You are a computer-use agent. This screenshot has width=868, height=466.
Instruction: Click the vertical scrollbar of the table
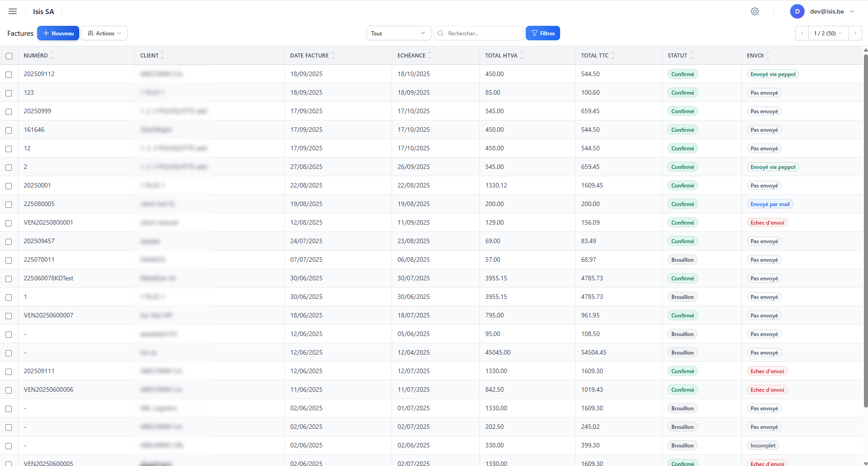click(x=865, y=226)
